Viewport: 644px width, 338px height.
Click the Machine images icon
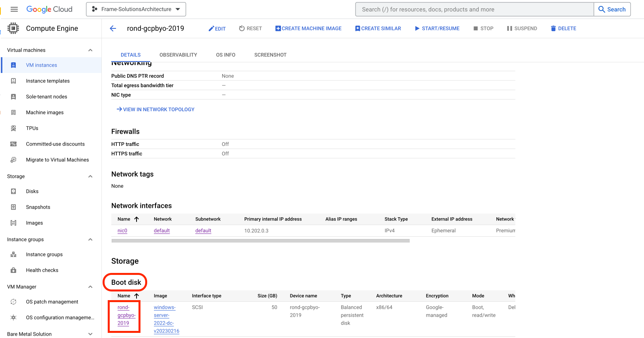pos(13,112)
